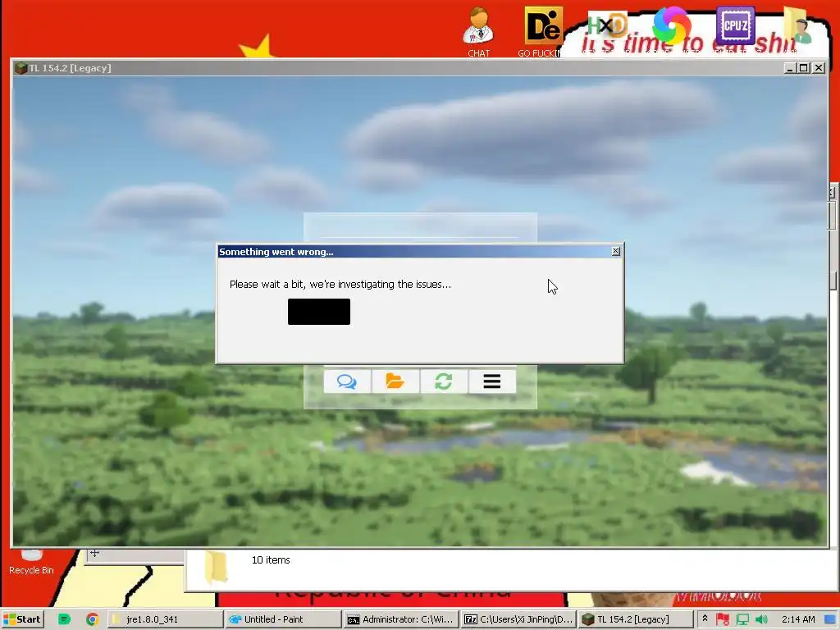
Task: Open the hamburger menu button in the launcher
Action: coord(492,381)
